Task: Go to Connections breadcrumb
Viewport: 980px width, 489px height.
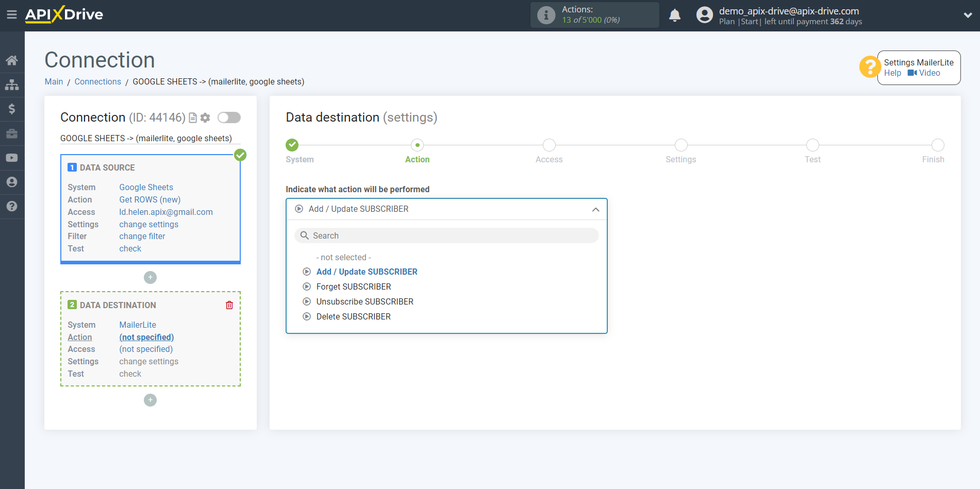Action: coord(97,81)
